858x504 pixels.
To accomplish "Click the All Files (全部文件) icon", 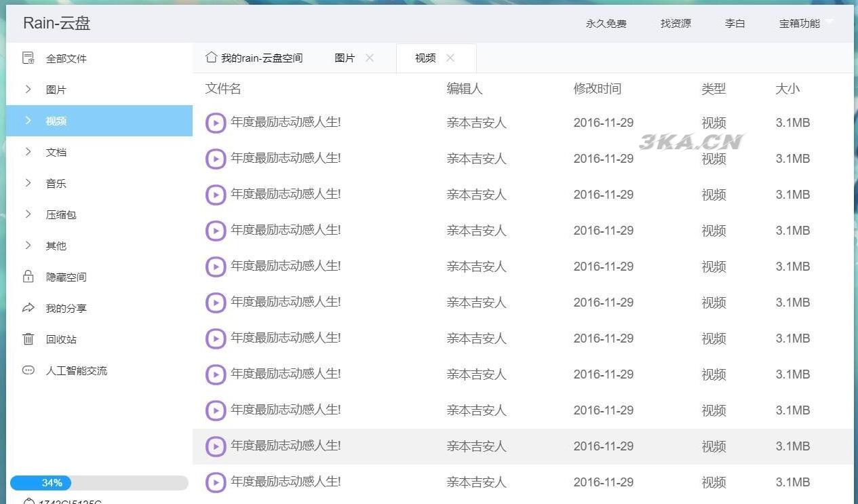I will (x=28, y=58).
